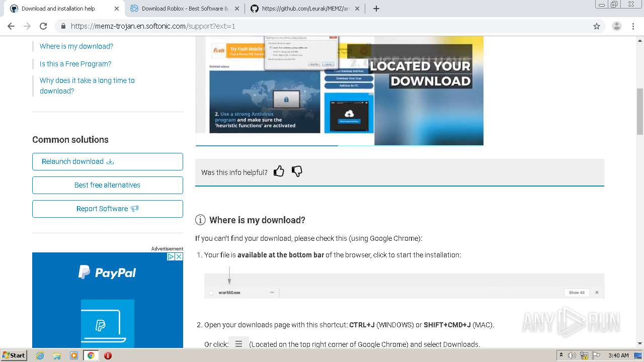
Task: Click the Report Software button
Action: click(x=108, y=209)
